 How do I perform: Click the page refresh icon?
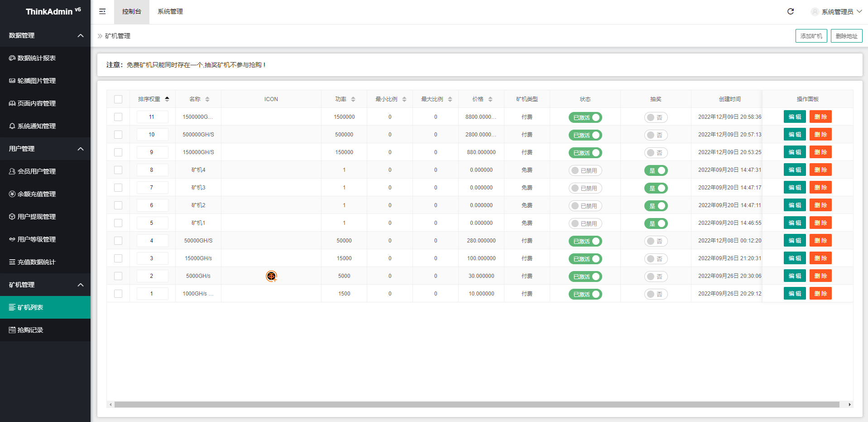click(x=790, y=11)
